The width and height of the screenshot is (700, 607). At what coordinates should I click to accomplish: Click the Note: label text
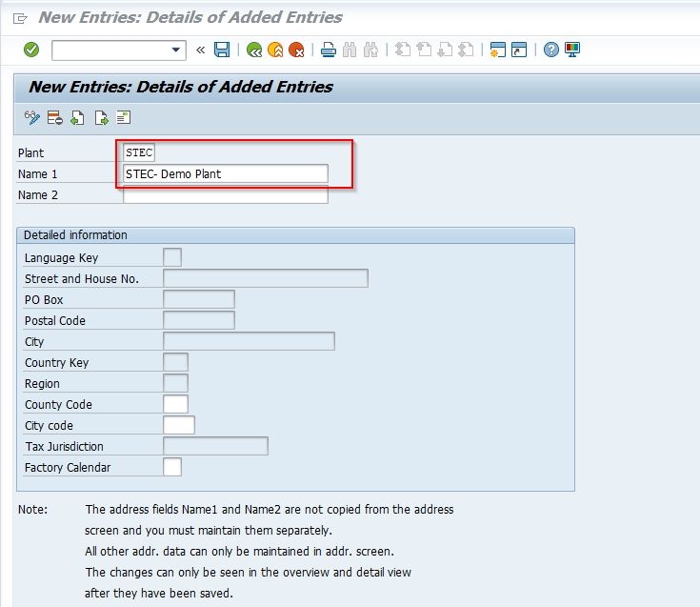32,510
